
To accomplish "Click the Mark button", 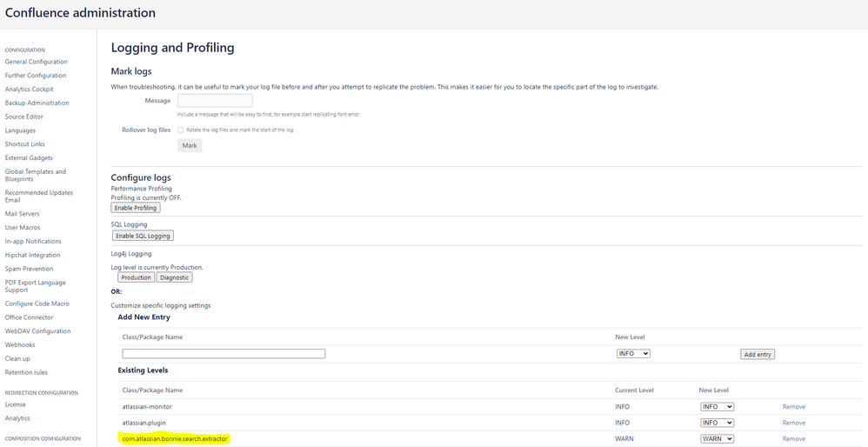I will [x=190, y=145].
